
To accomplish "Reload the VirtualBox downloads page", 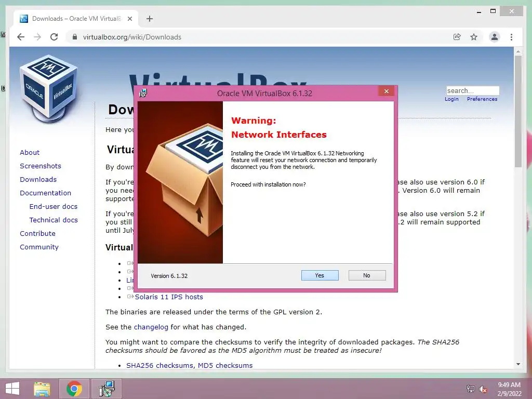I will click(54, 37).
